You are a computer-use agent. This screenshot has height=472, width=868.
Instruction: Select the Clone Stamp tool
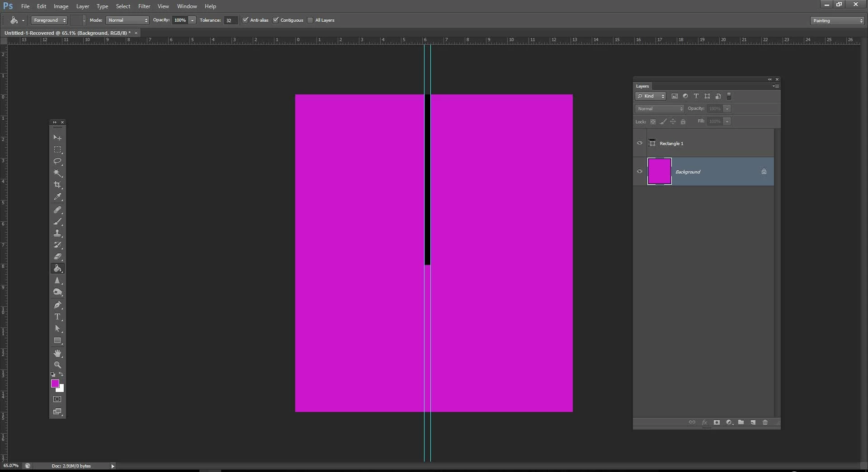(x=57, y=233)
